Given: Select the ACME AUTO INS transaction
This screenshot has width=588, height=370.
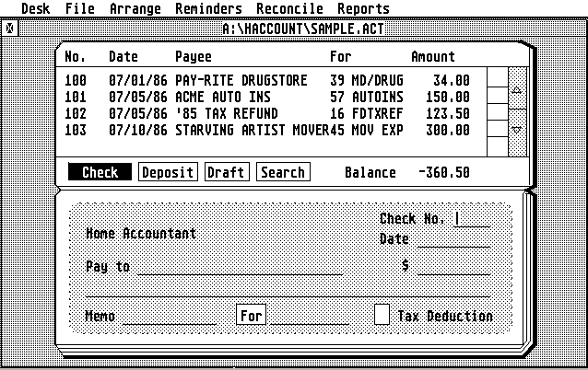Looking at the screenshot, I should point(223,97).
